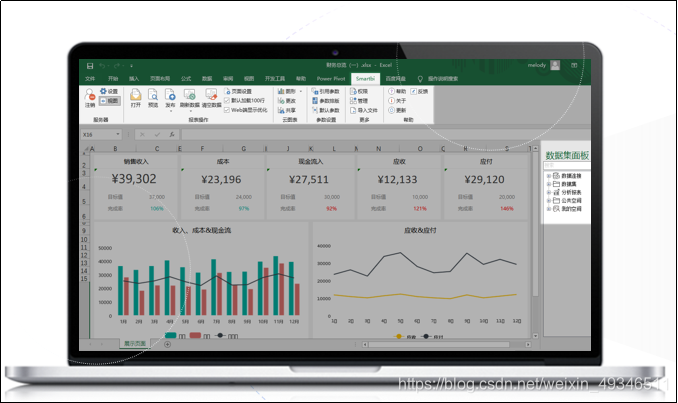
Task: Expand the 图形 dropdown arrow
Action: [301, 91]
